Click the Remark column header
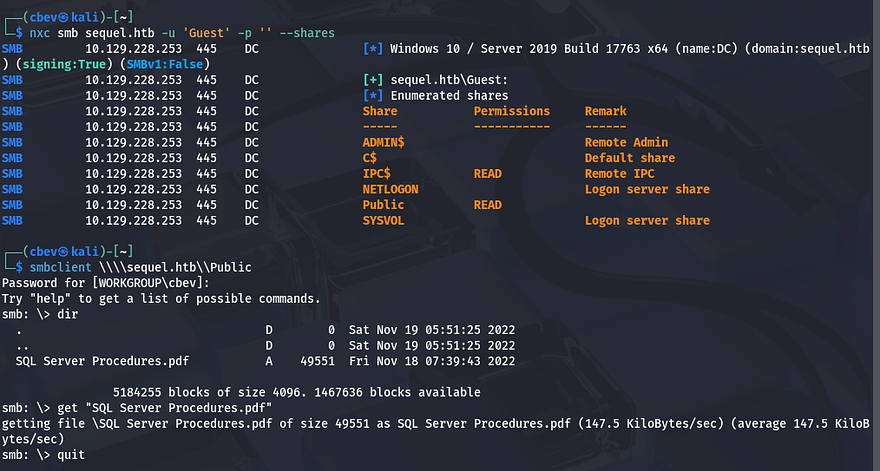 tap(606, 111)
